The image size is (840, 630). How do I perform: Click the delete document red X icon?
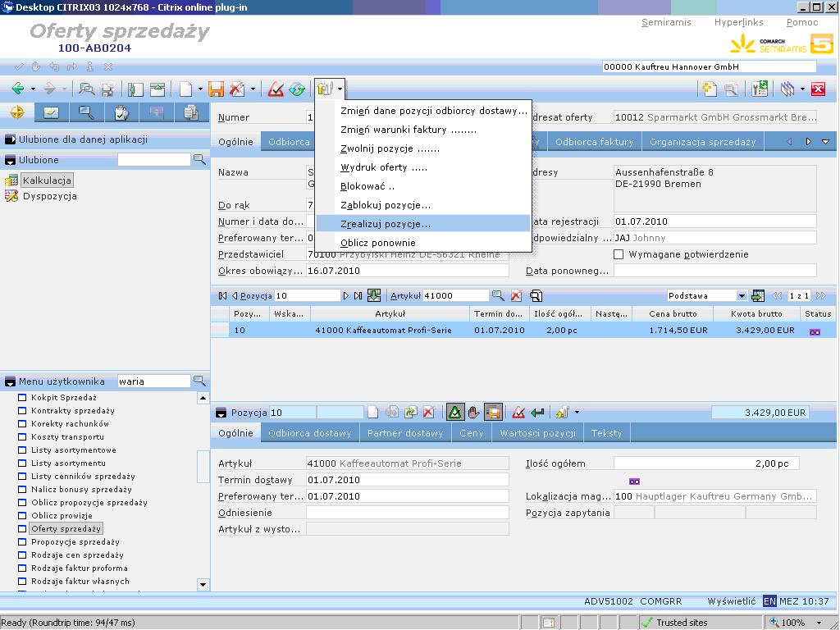(x=237, y=89)
